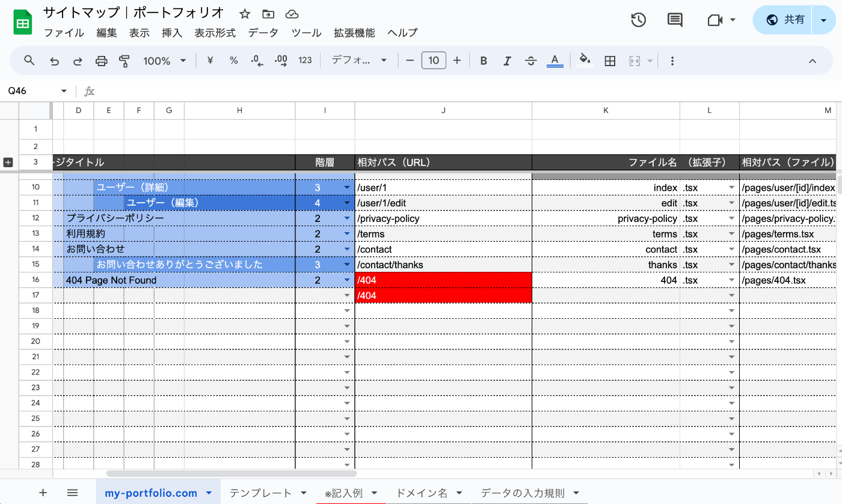Open the fill color picker
Viewport: 842px width, 504px height.
(585, 60)
